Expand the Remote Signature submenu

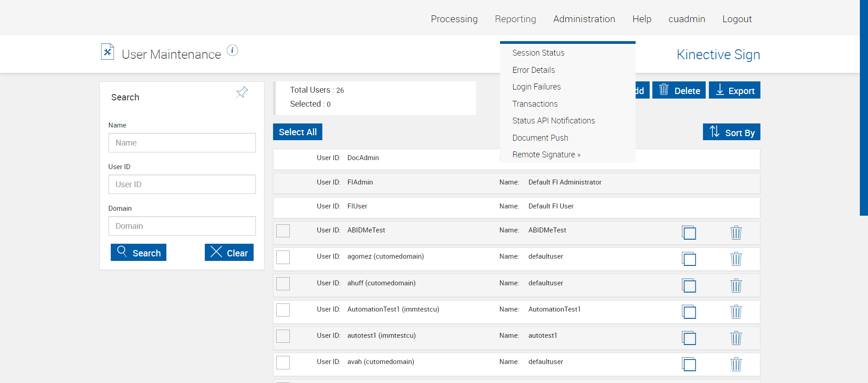tap(546, 155)
